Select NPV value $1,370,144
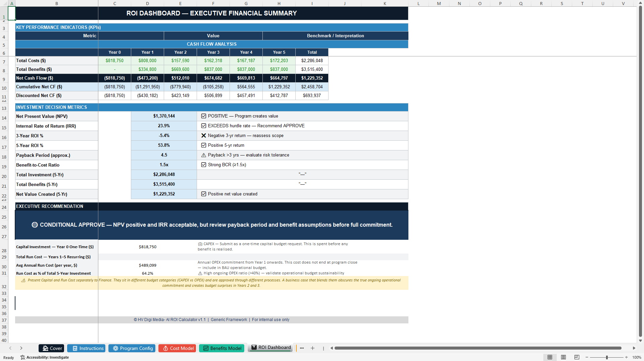This screenshot has width=644, height=361. 164,116
